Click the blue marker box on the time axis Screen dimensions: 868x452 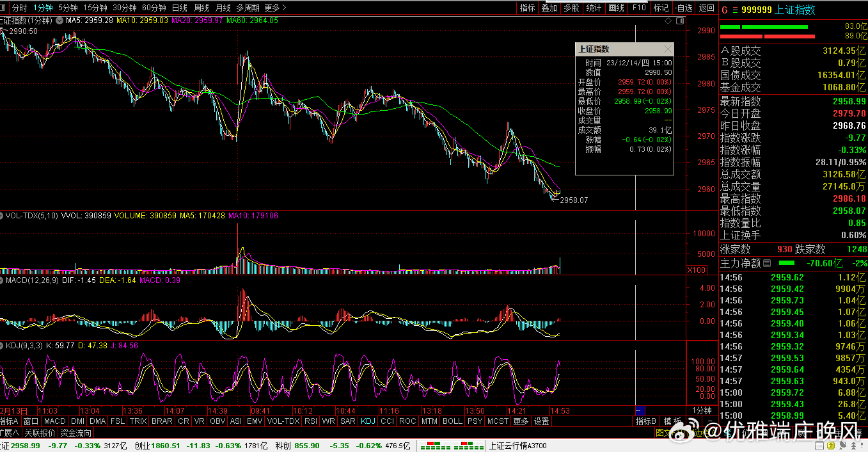[639, 410]
